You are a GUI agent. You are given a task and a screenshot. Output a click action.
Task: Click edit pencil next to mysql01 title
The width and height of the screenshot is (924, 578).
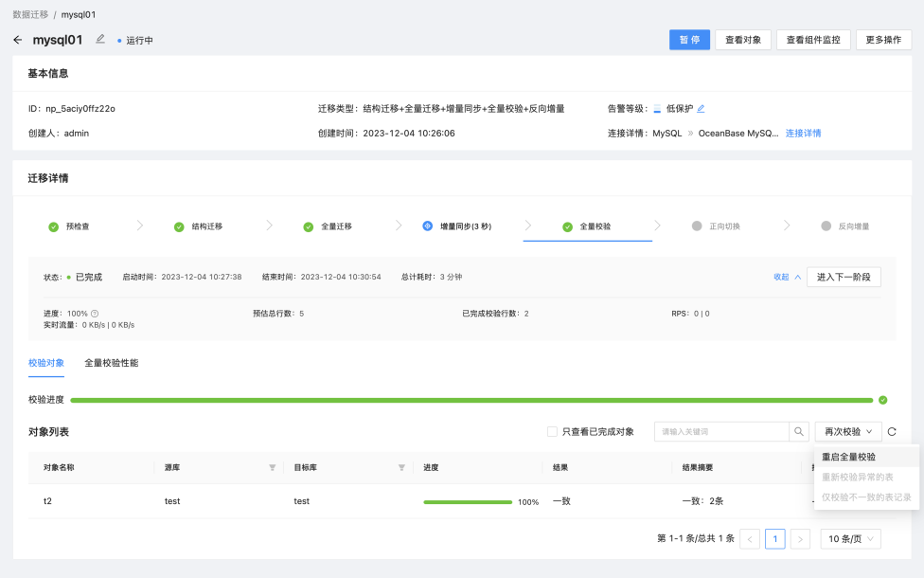pos(100,39)
